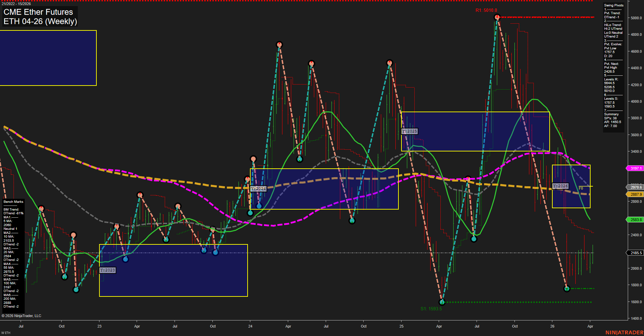Click the 21/2022 - 15/2026 date range
Screen dimensions: 644x336
(x=17, y=4)
